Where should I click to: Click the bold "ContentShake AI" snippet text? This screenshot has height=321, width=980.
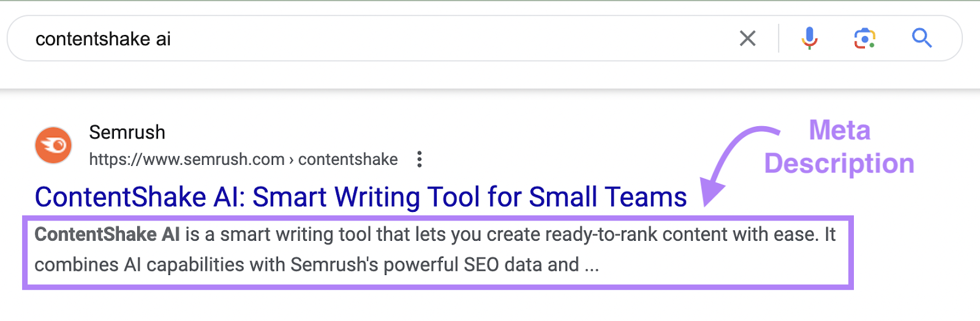[107, 234]
